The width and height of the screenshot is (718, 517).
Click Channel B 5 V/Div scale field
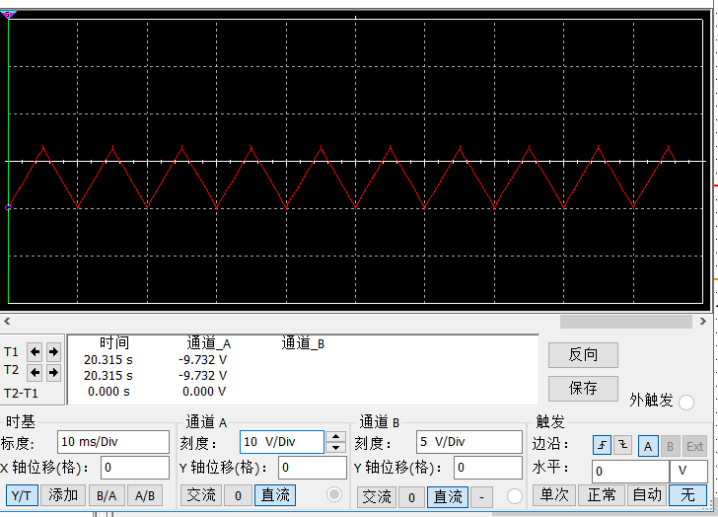click(469, 442)
